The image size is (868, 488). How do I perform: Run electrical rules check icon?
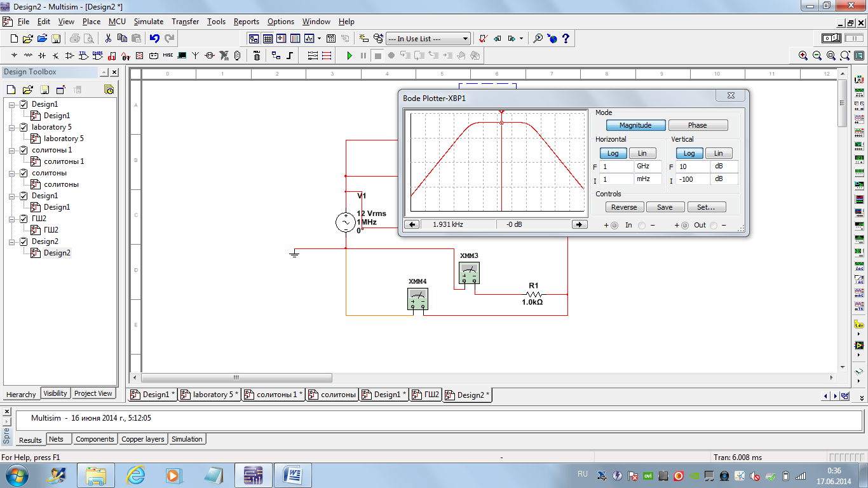pos(482,39)
